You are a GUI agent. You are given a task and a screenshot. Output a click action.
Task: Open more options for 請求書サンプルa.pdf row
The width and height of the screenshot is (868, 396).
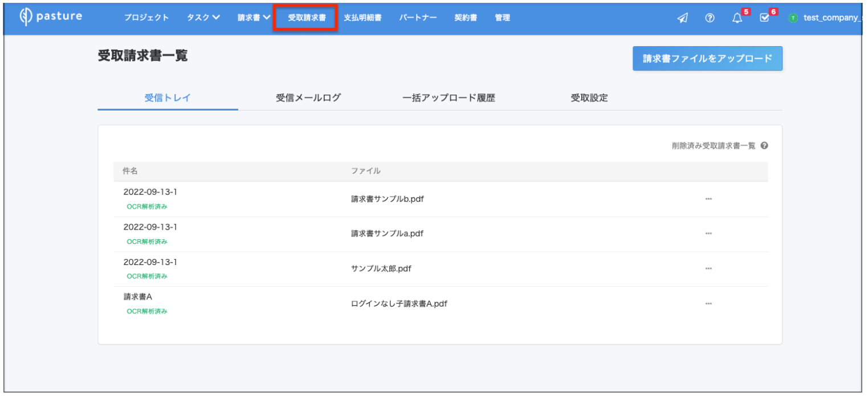[708, 234]
